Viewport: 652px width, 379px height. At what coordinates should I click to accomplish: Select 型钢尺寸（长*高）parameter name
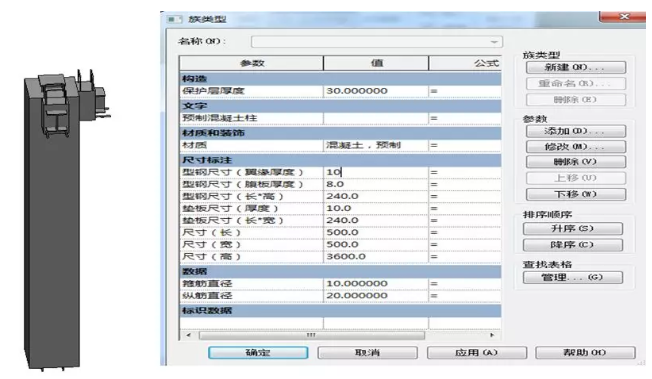click(233, 196)
